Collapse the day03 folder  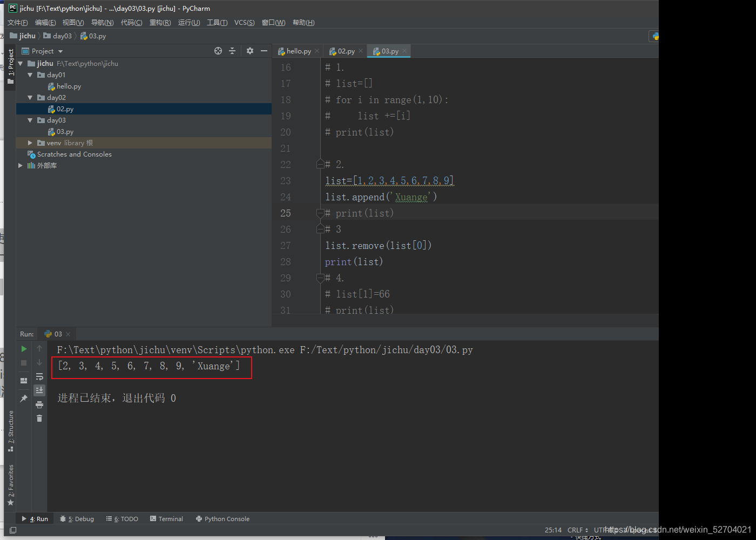(30, 120)
